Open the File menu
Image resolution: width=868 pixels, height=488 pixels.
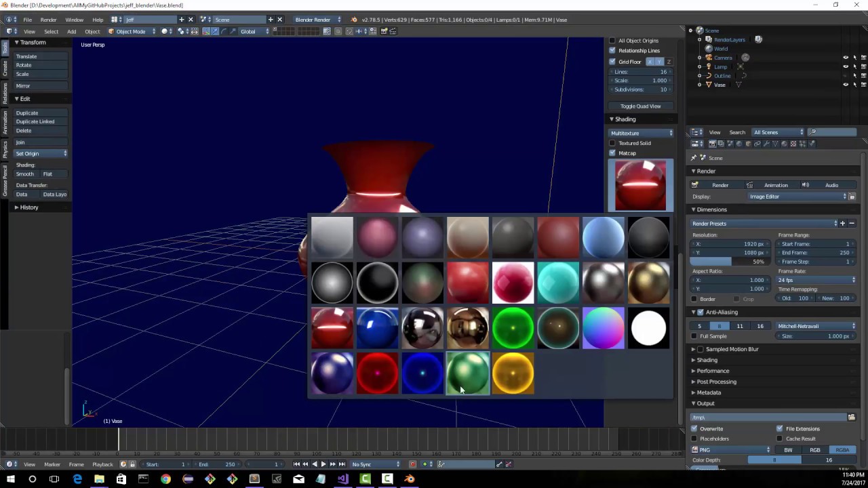tap(28, 20)
